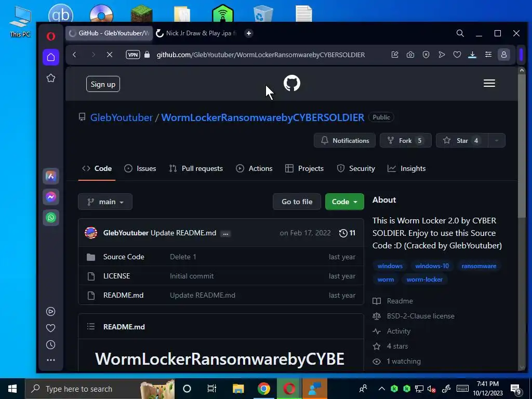Viewport: 532px width, 399px height.
Task: Search tabs with the magnifier icon
Action: [460, 33]
